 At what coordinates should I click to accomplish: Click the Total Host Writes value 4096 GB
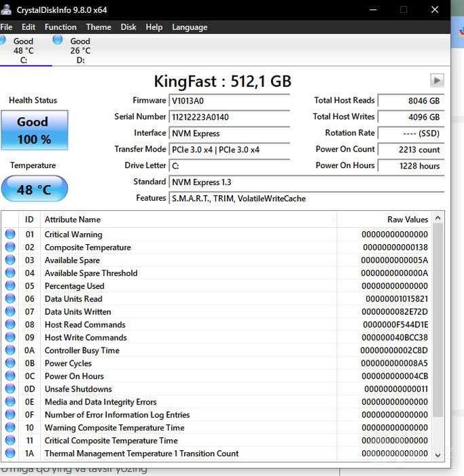411,117
